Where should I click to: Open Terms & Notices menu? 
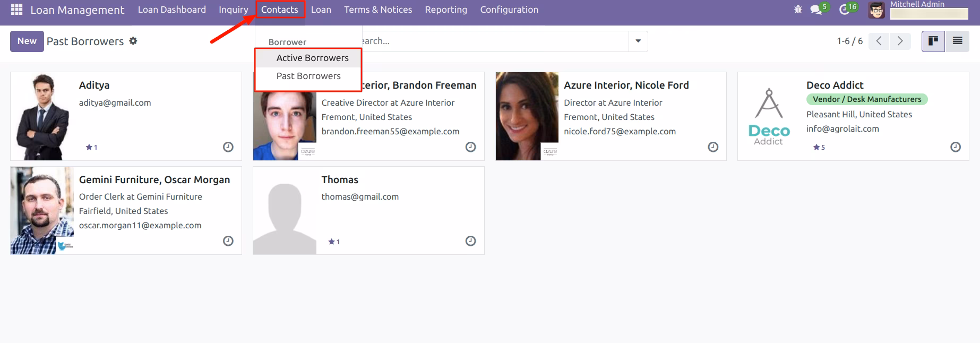(x=378, y=10)
